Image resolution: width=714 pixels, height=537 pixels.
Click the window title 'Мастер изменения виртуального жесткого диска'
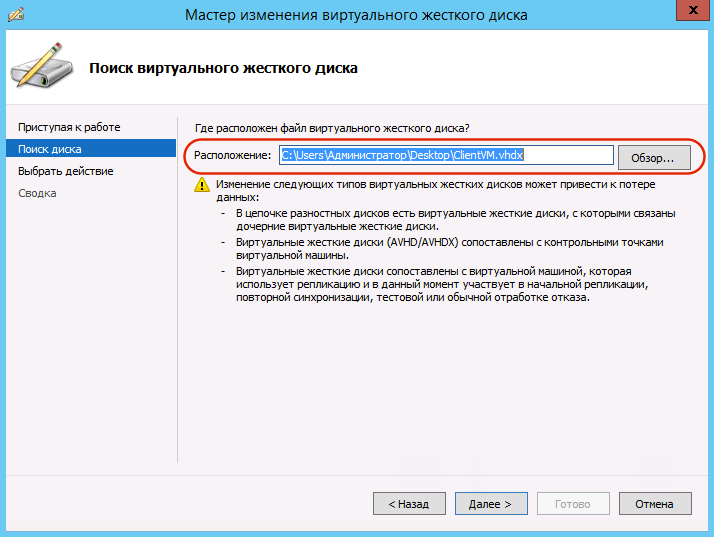tap(357, 14)
